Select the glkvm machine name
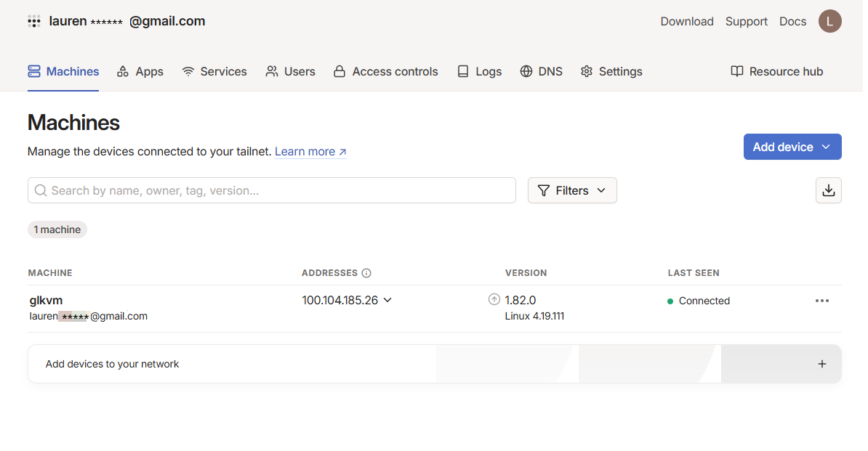The height and width of the screenshot is (451, 868). click(x=46, y=301)
